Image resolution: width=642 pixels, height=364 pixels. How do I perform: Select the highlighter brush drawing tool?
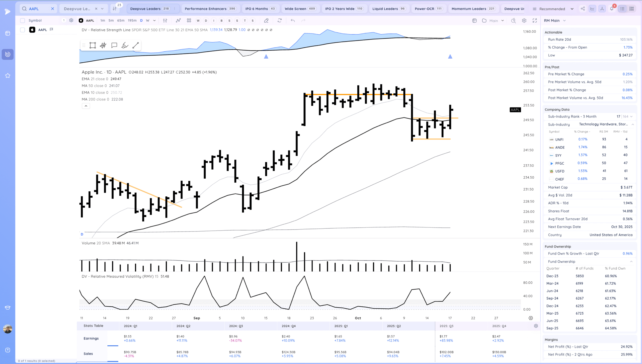click(125, 45)
